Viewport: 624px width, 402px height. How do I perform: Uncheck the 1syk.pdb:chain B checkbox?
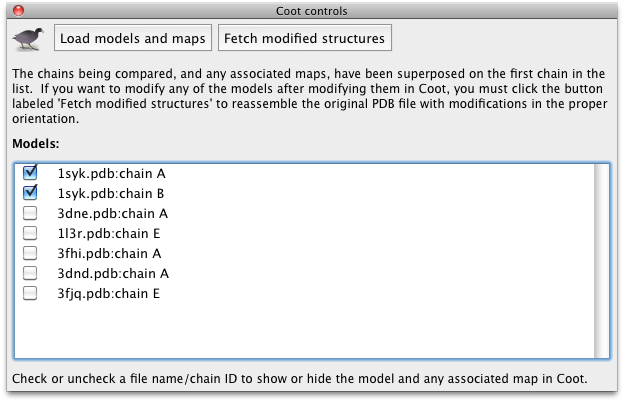30,193
